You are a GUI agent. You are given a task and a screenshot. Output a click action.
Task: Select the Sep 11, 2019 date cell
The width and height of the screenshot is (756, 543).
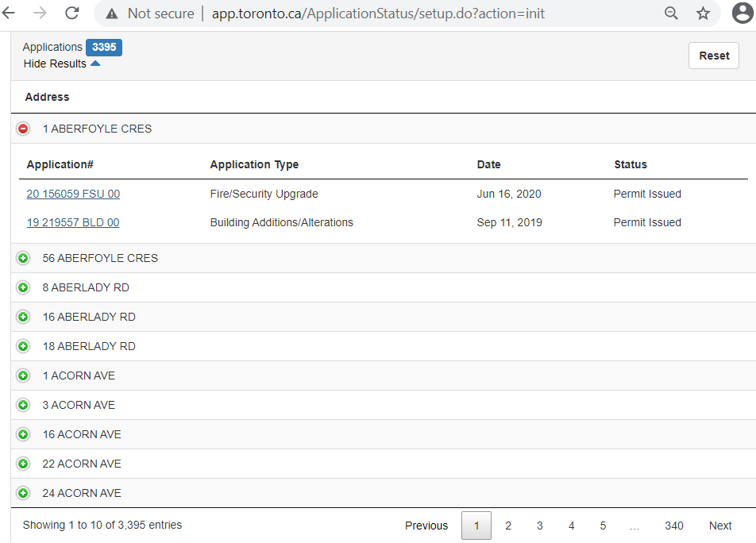click(510, 222)
